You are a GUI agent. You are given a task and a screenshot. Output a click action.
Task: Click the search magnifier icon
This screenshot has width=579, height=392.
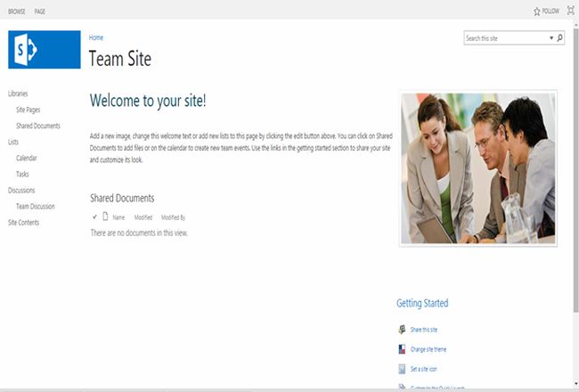click(x=559, y=37)
